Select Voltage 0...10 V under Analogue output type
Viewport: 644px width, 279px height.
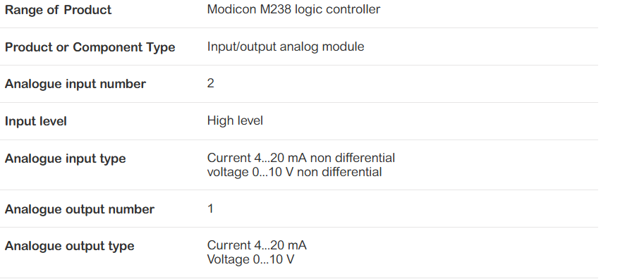(250, 260)
